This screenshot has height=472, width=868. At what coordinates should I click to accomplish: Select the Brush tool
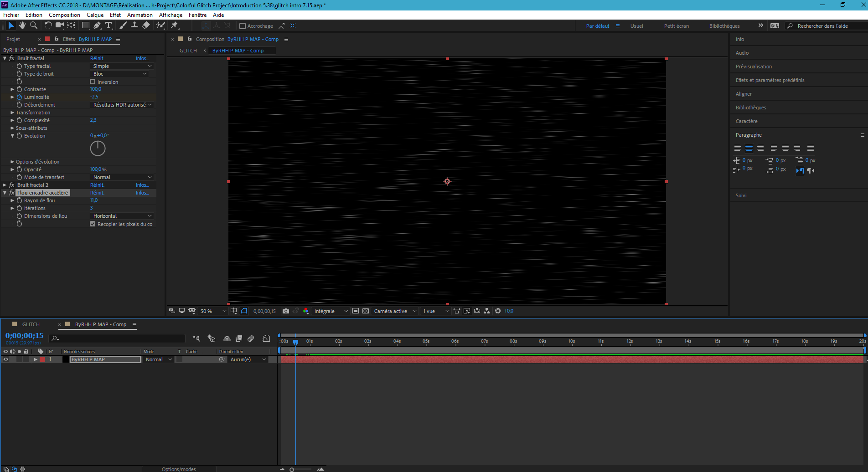(x=123, y=26)
